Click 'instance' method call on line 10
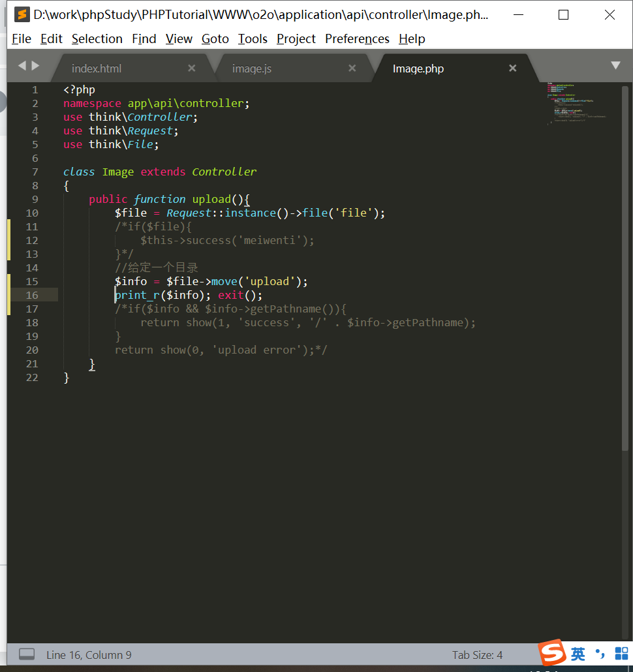 tap(251, 213)
